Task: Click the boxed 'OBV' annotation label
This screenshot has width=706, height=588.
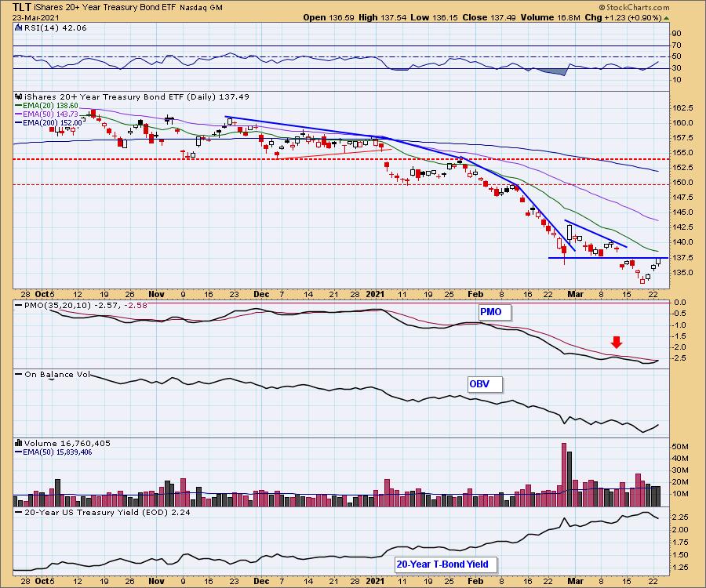Action: coord(485,384)
